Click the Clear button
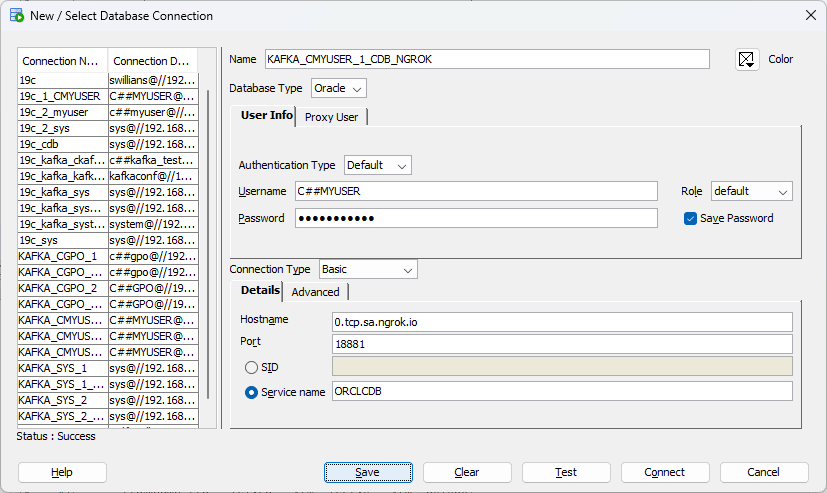This screenshot has height=493, width=827. [466, 472]
